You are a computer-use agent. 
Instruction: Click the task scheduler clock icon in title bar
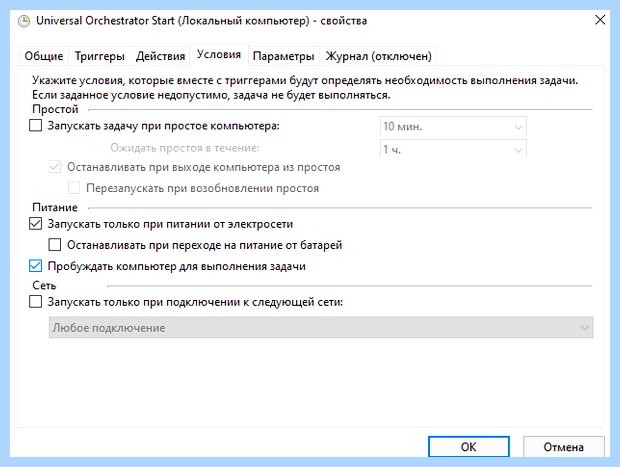pos(24,21)
